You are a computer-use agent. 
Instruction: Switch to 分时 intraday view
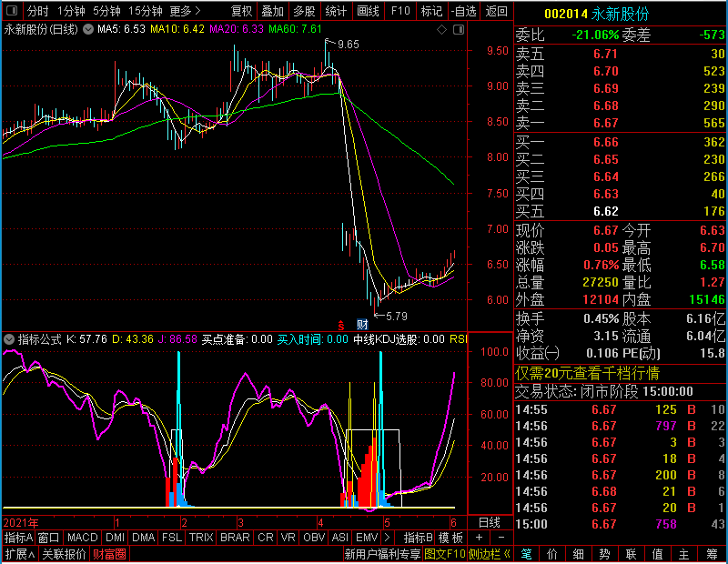[x=37, y=11]
